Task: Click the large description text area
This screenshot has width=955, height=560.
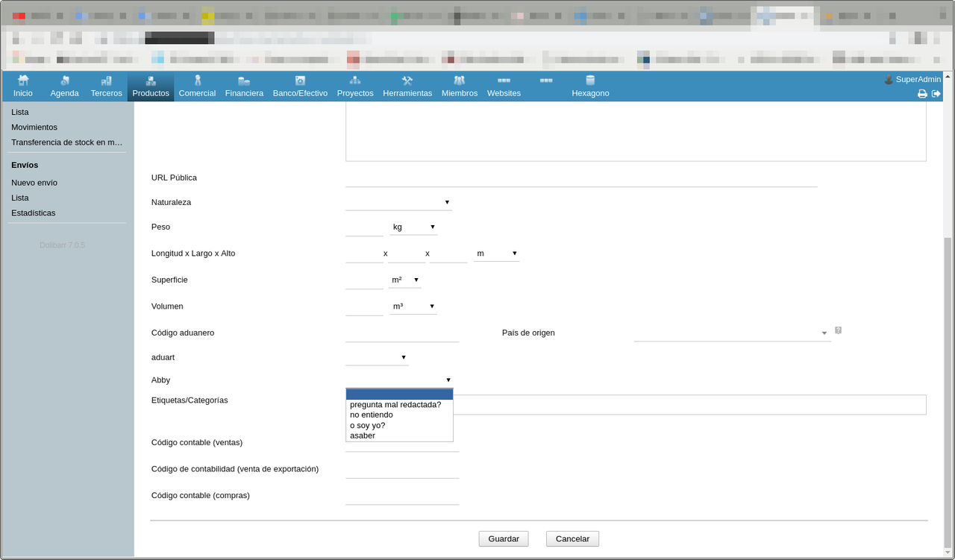Action: (636, 131)
